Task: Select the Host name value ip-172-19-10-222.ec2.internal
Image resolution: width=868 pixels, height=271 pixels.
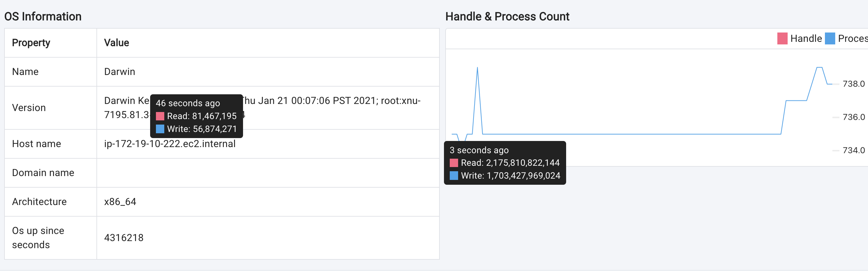Action: (170, 144)
